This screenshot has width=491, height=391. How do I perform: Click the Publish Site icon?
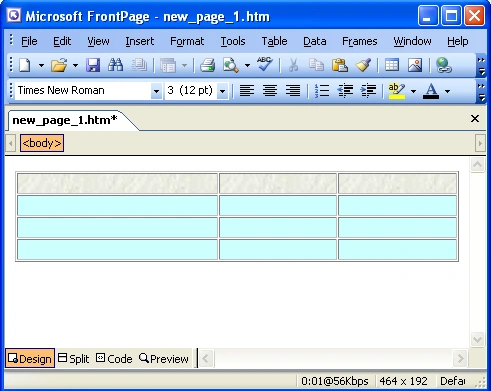tap(138, 65)
